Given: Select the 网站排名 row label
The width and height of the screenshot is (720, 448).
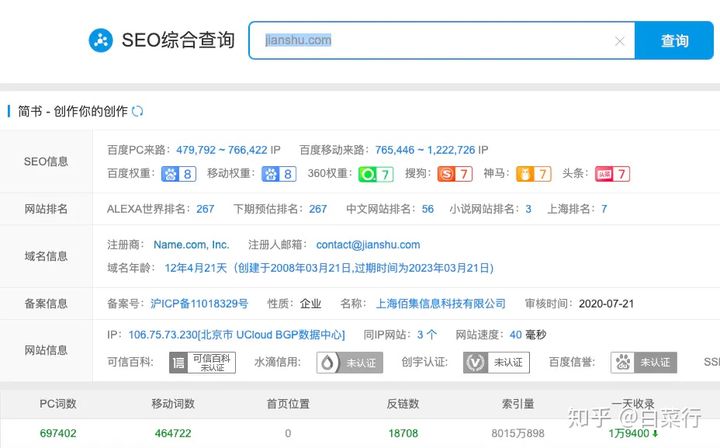Looking at the screenshot, I should pyautogui.click(x=46, y=209).
